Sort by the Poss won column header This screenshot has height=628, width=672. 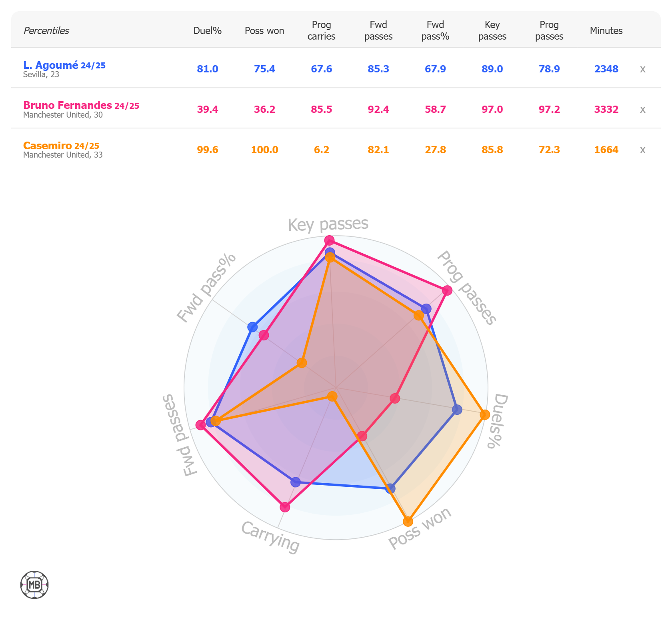[x=264, y=31]
